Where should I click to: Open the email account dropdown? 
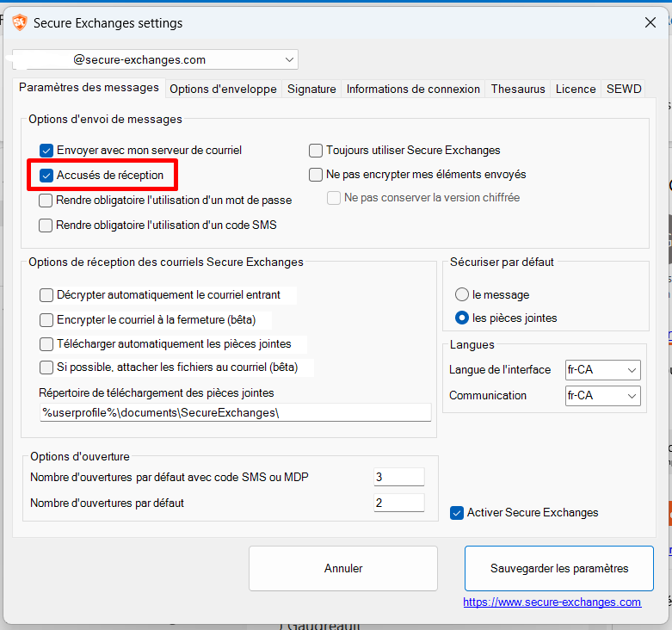[x=155, y=59]
